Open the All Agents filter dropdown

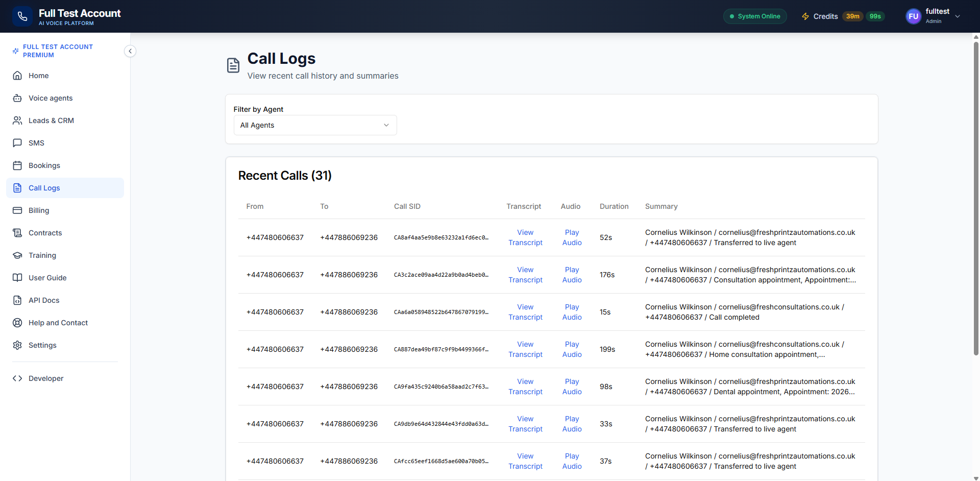tap(315, 125)
